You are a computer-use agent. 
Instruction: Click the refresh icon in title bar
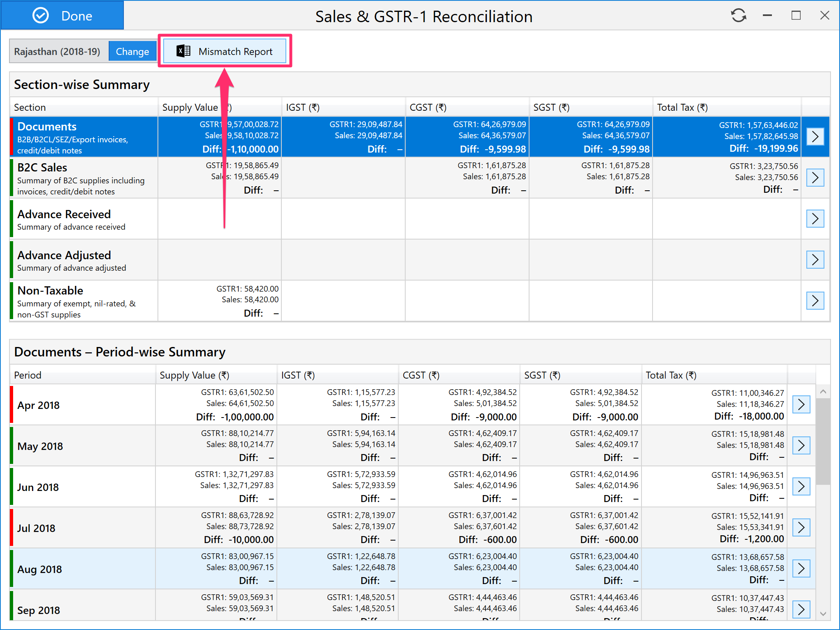pos(739,16)
